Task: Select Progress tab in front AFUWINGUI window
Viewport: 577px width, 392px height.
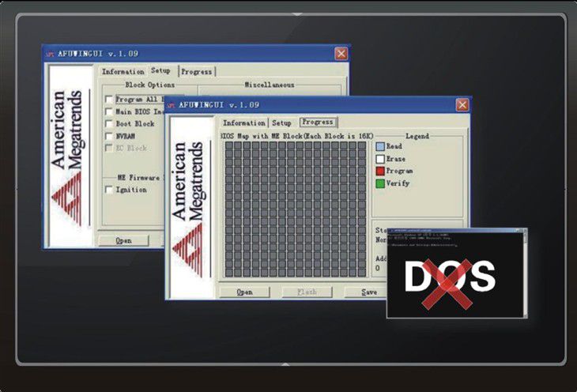Action: click(318, 122)
